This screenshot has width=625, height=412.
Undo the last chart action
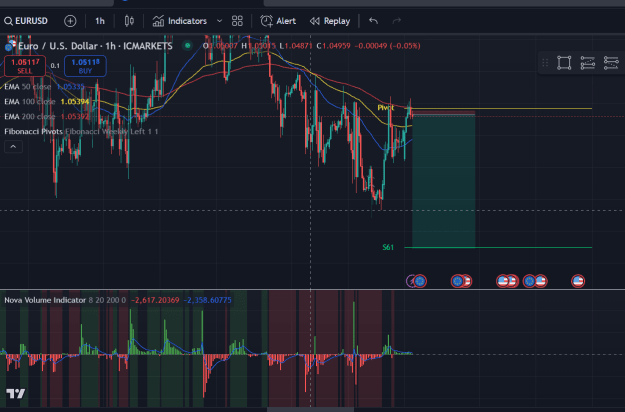(x=373, y=21)
